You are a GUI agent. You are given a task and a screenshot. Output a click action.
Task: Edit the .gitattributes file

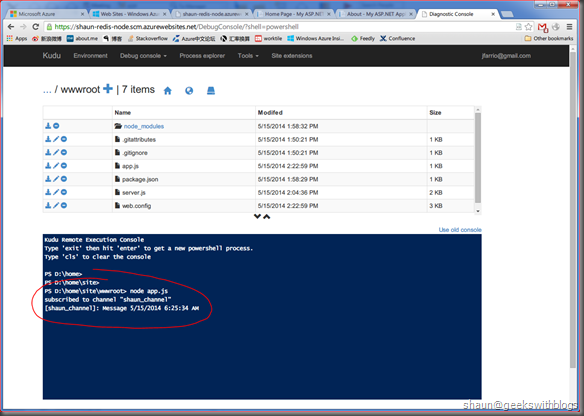pyautogui.click(x=56, y=139)
